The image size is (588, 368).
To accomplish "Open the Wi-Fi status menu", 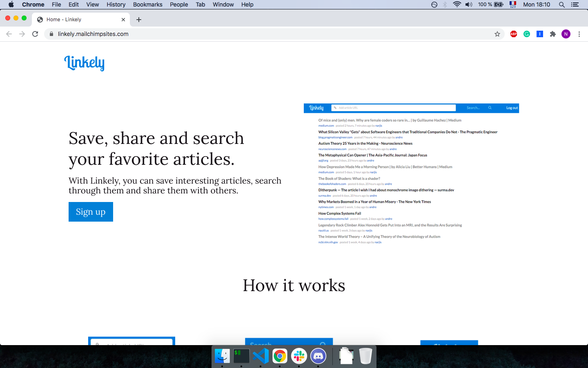I will (x=457, y=4).
